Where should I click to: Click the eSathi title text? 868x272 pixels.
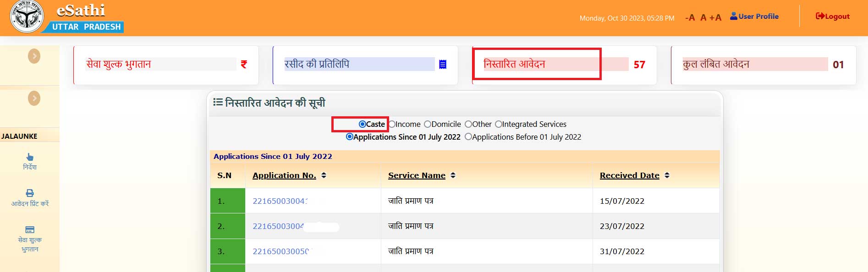81,10
